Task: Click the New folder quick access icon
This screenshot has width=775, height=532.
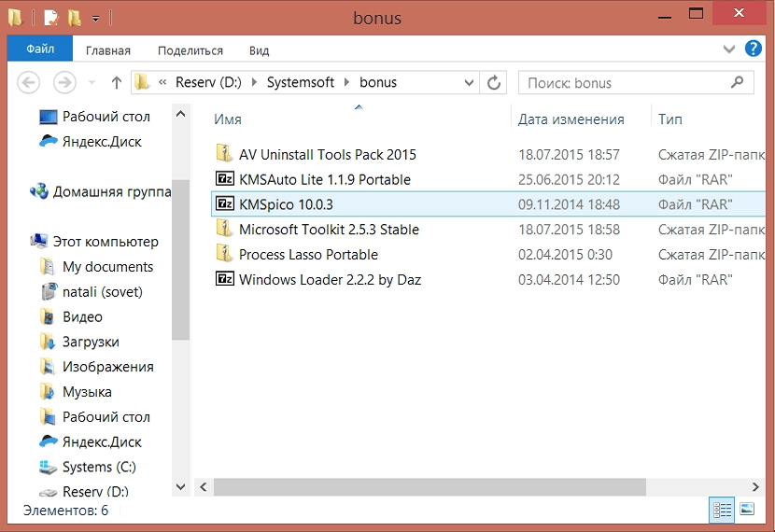Action: pos(75,19)
